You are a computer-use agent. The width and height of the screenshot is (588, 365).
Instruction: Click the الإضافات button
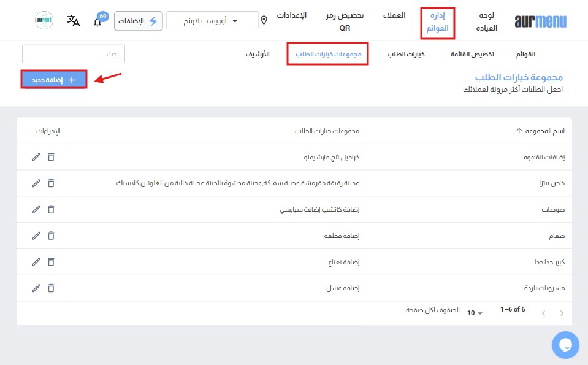tap(139, 21)
